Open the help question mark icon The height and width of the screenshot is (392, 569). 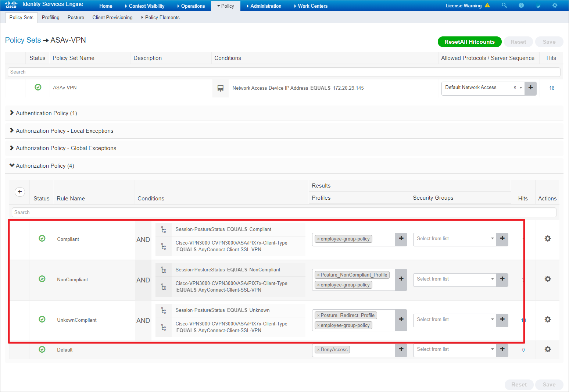point(521,6)
